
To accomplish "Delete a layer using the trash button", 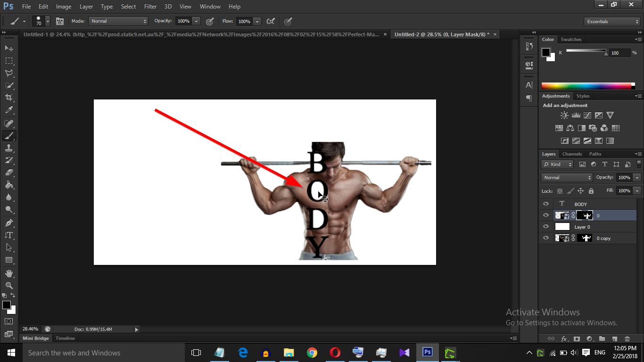I will (627, 338).
